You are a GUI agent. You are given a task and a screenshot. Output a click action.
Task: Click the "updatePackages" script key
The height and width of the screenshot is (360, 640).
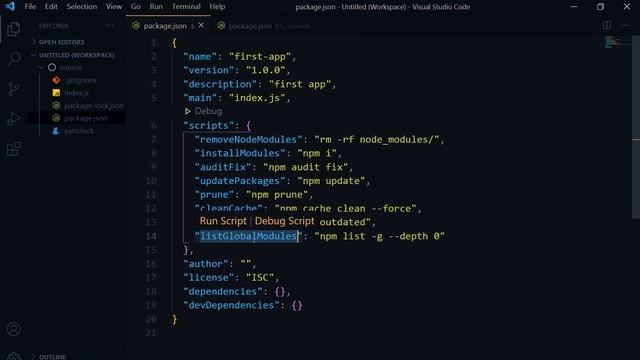click(240, 181)
